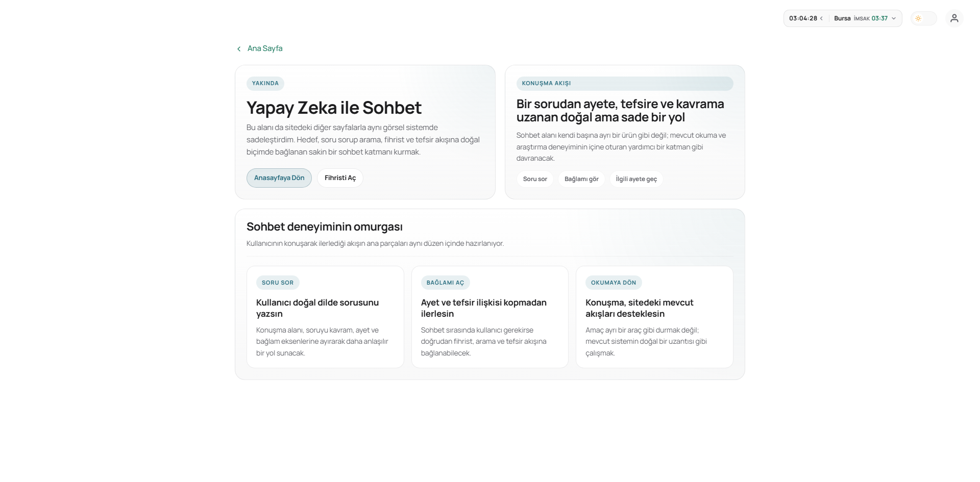Open the user profile icon
This screenshot has width=980, height=482.
pos(954,18)
